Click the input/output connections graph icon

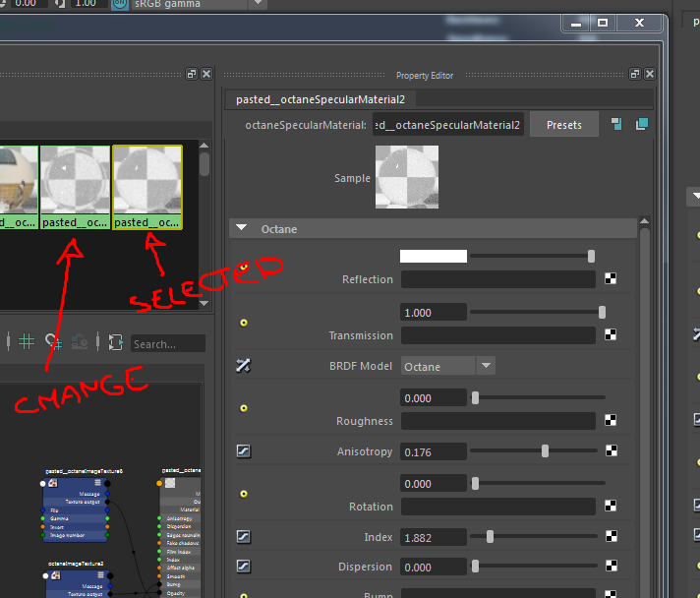(116, 342)
